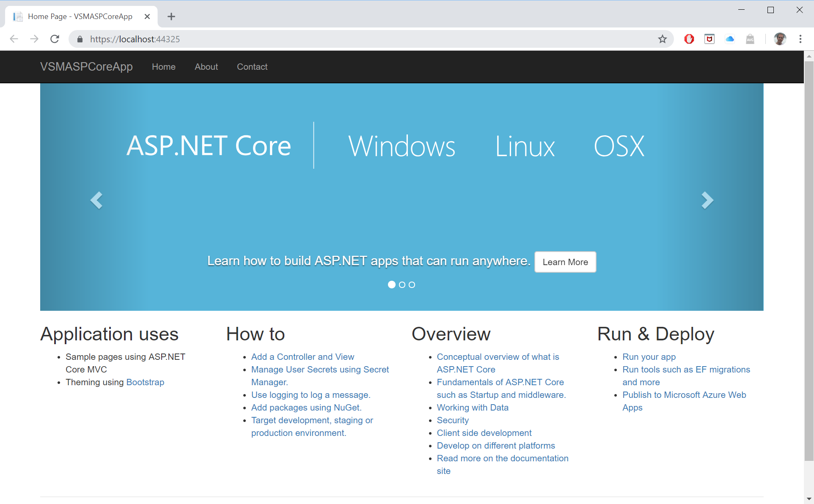
Task: Select the third carousel indicator dot
Action: click(412, 285)
